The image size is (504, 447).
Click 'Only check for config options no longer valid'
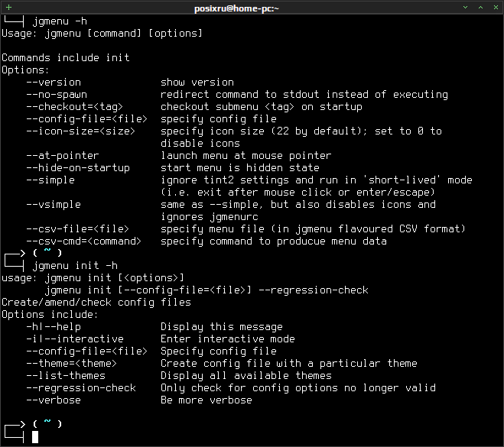[298, 388]
